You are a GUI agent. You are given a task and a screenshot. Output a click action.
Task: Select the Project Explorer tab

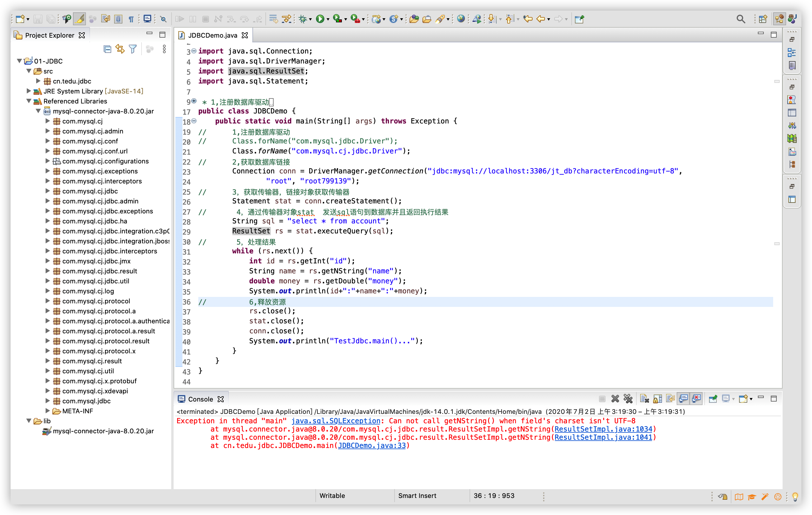click(49, 35)
